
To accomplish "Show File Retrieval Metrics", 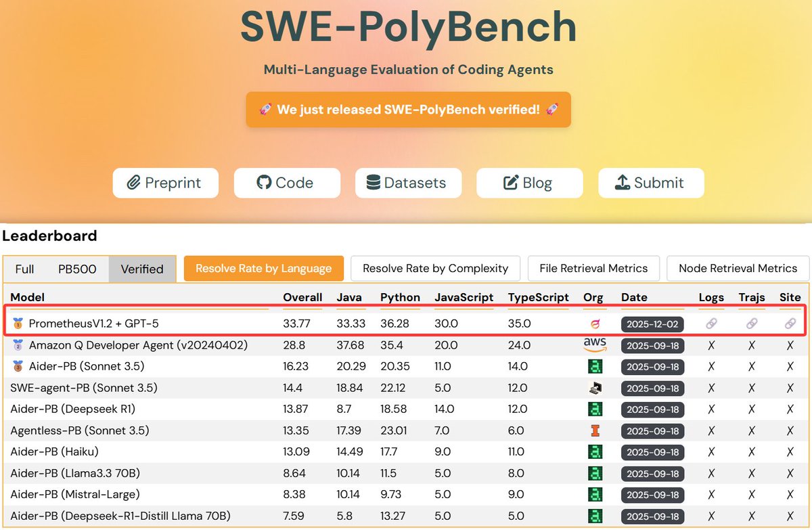I will [593, 268].
